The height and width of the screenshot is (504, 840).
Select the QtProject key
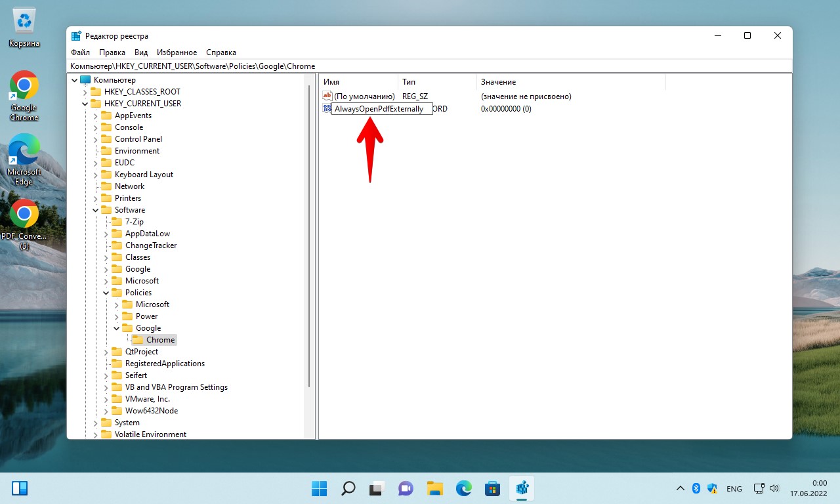pos(142,352)
